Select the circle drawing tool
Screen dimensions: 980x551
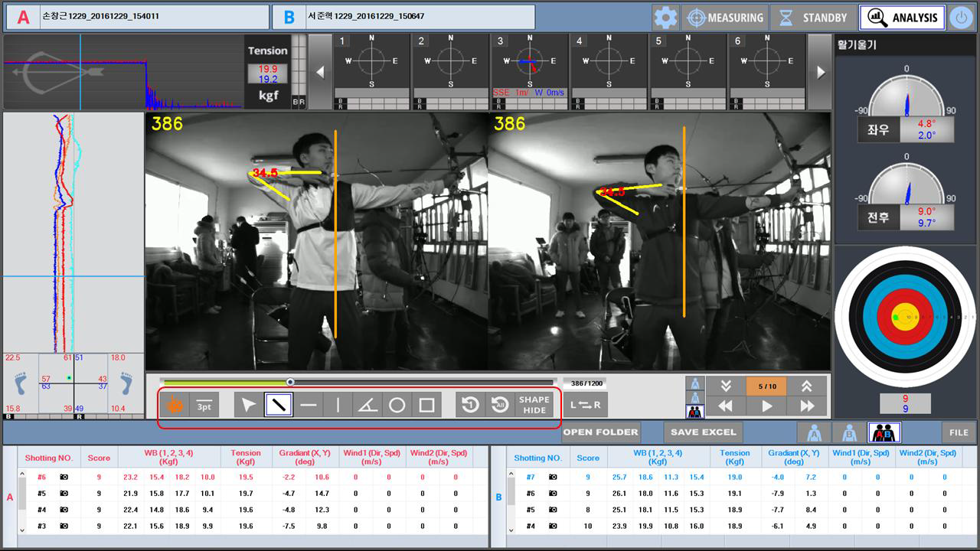(x=397, y=405)
